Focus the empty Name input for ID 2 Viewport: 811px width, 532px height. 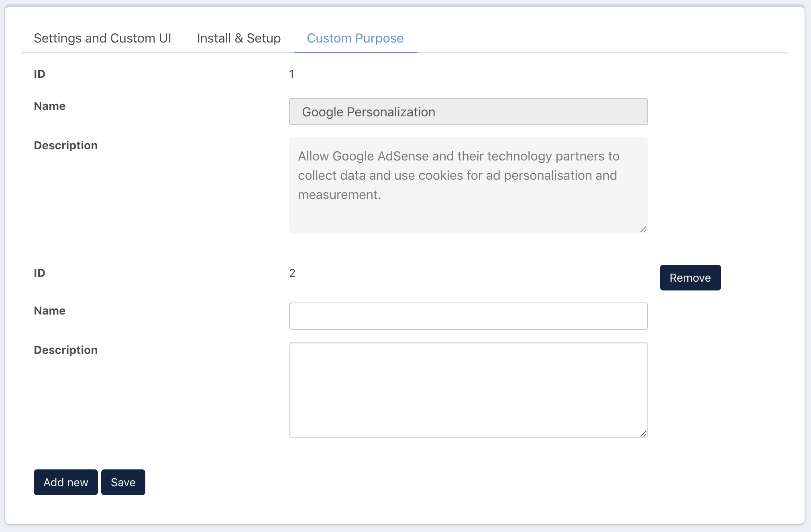pyautogui.click(x=468, y=316)
